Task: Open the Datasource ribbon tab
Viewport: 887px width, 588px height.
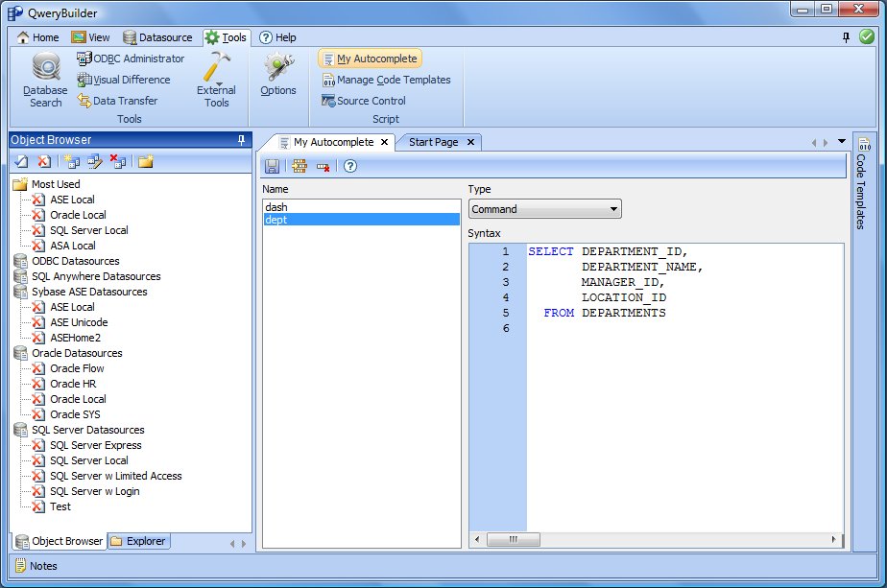Action: [157, 37]
